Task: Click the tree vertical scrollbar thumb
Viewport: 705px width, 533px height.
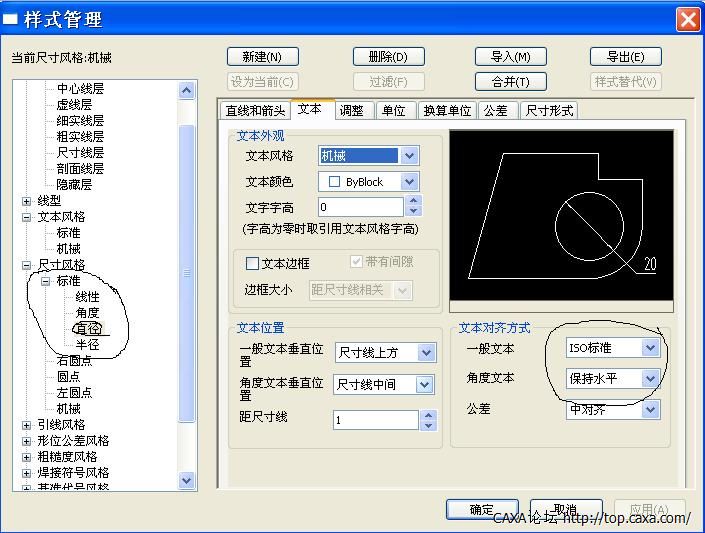Action: (x=187, y=273)
